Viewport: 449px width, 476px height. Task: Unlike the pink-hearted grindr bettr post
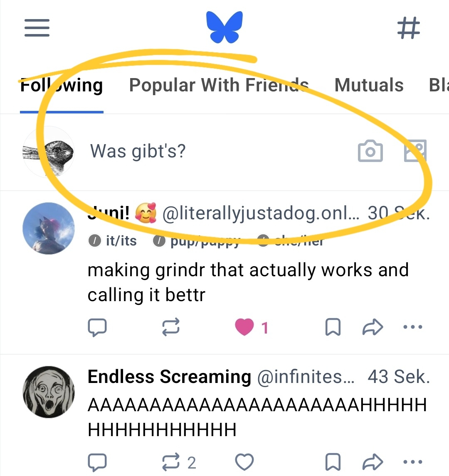click(244, 327)
